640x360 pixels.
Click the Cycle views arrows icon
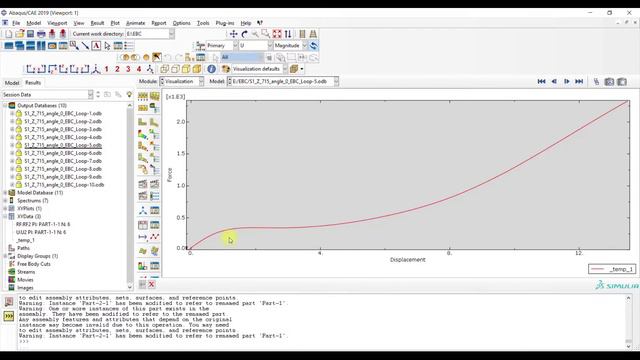(288, 34)
